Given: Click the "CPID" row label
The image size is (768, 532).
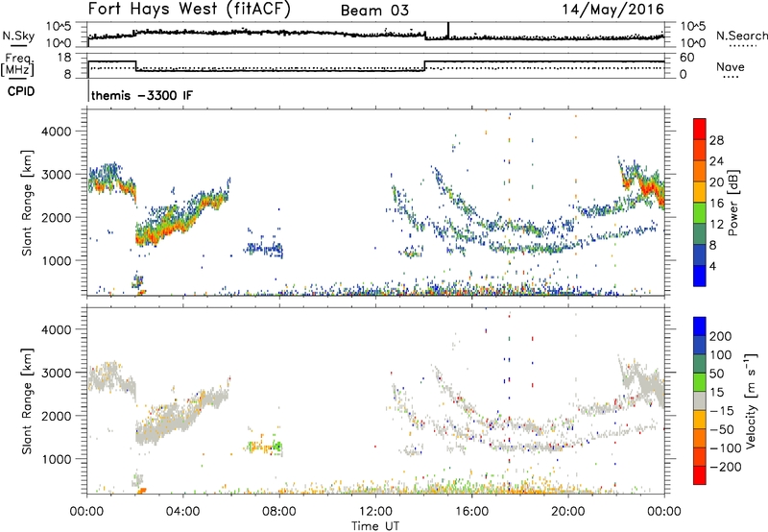Looking at the screenshot, I should tap(21, 91).
